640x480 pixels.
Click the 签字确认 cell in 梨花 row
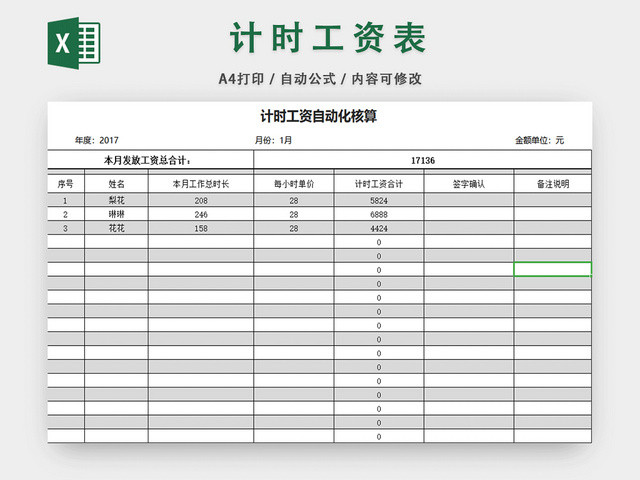[469, 200]
